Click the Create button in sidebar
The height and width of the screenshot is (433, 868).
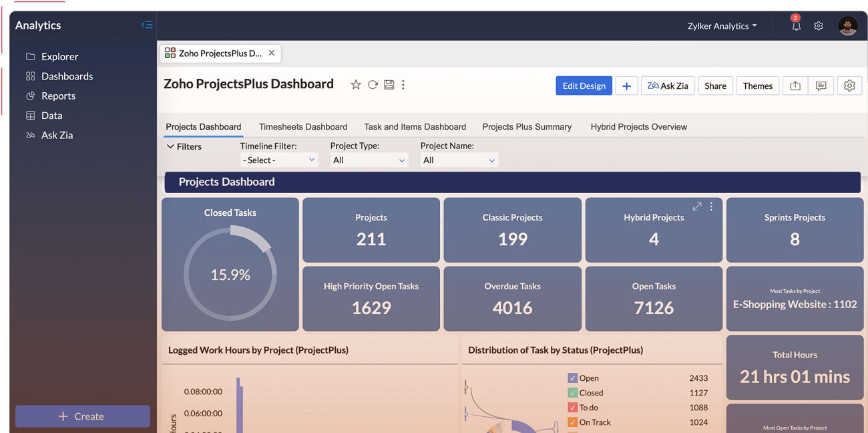pos(83,416)
